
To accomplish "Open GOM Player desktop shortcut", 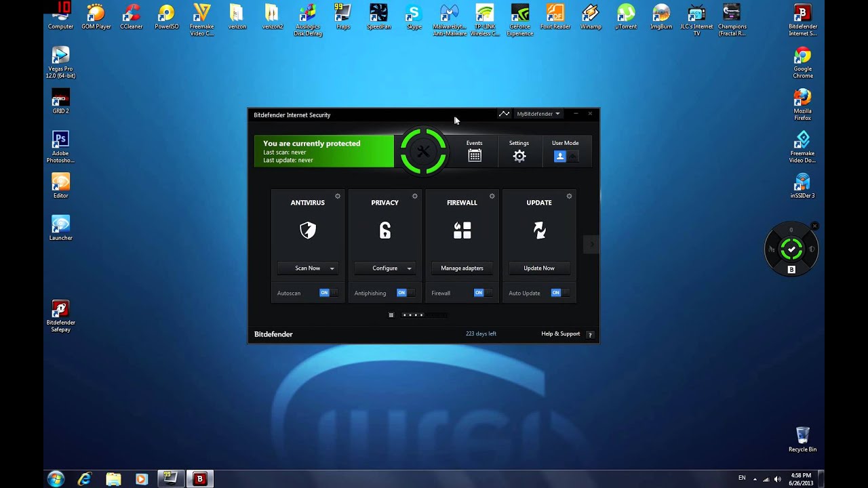I will (96, 17).
